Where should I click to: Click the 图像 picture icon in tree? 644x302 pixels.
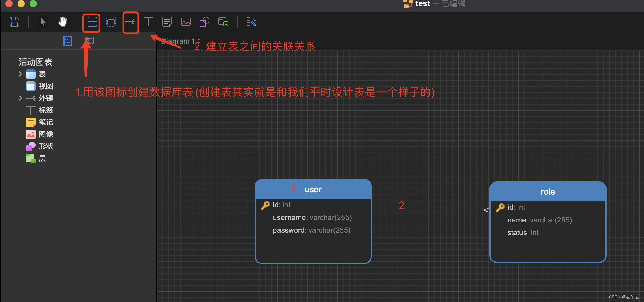tap(31, 134)
